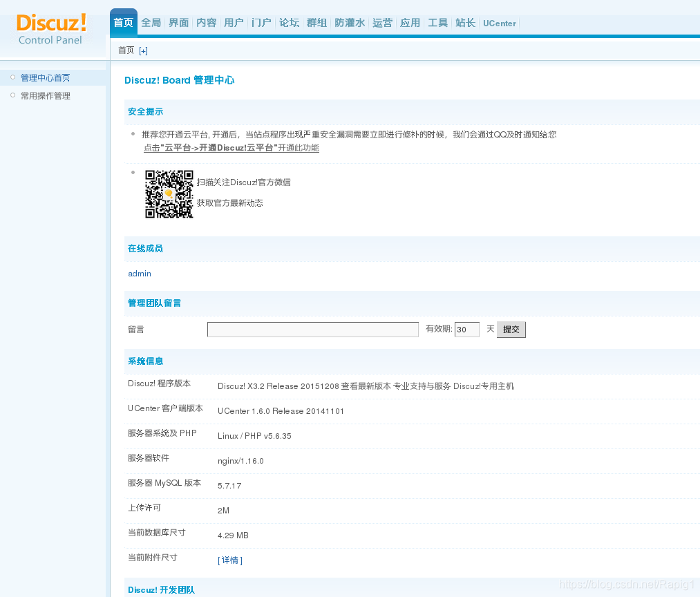Click the 安全提示 section heading
The height and width of the screenshot is (597, 700).
[146, 112]
